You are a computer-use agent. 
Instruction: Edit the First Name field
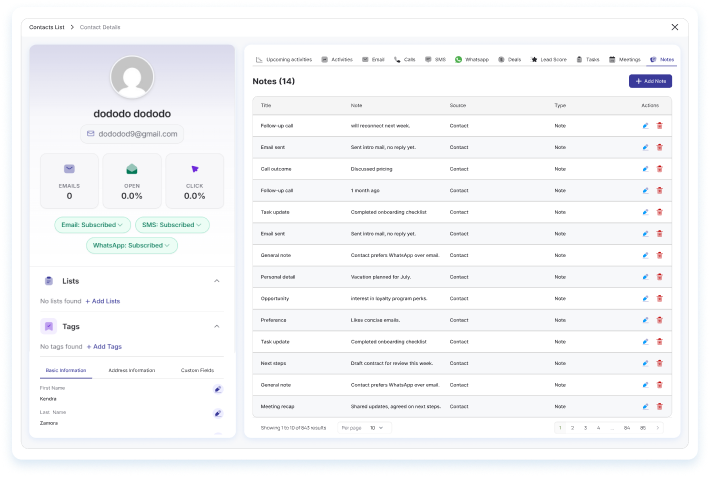[x=218, y=389]
